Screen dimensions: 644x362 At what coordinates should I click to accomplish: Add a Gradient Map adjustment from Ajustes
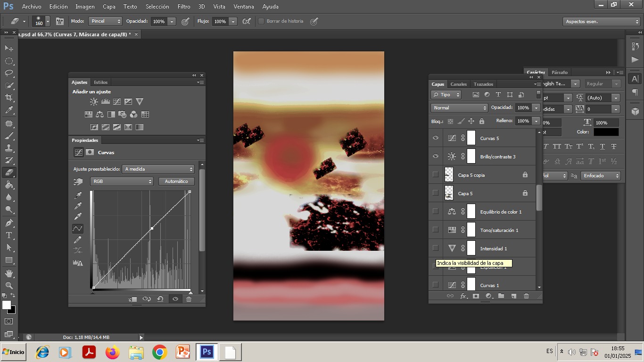[x=140, y=127]
